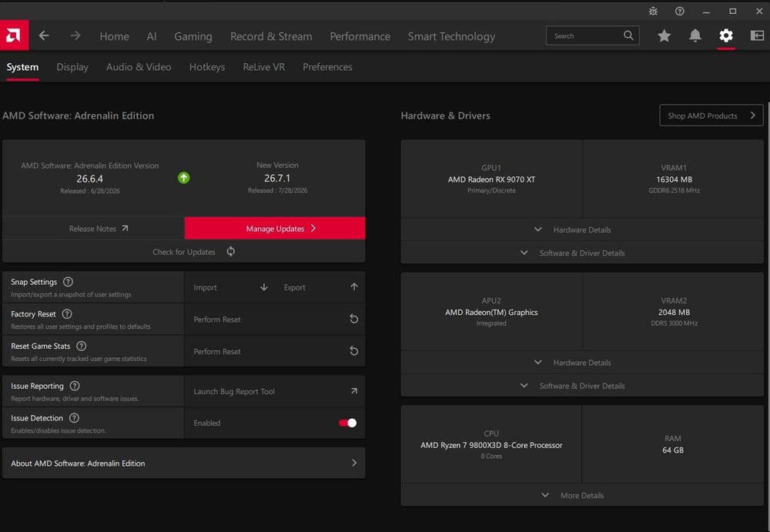The width and height of the screenshot is (770, 532).
Task: Click Import snap settings
Action: click(x=229, y=287)
